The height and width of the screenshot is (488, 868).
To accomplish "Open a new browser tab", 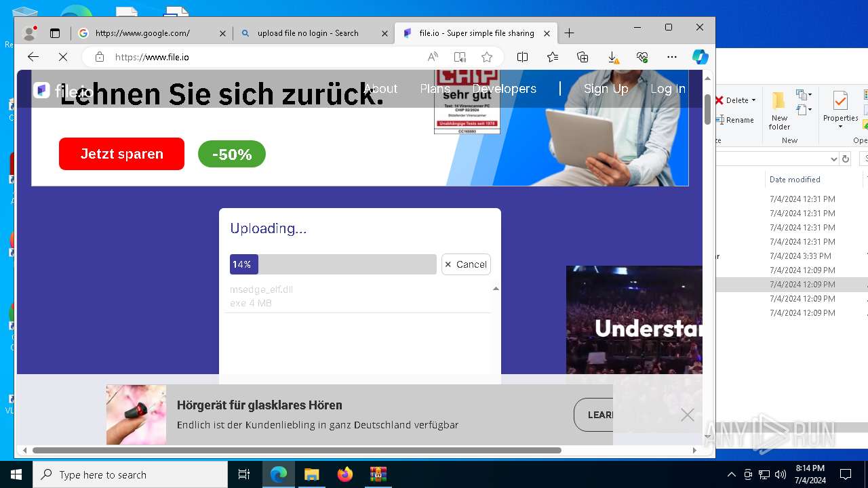I will (x=569, y=33).
